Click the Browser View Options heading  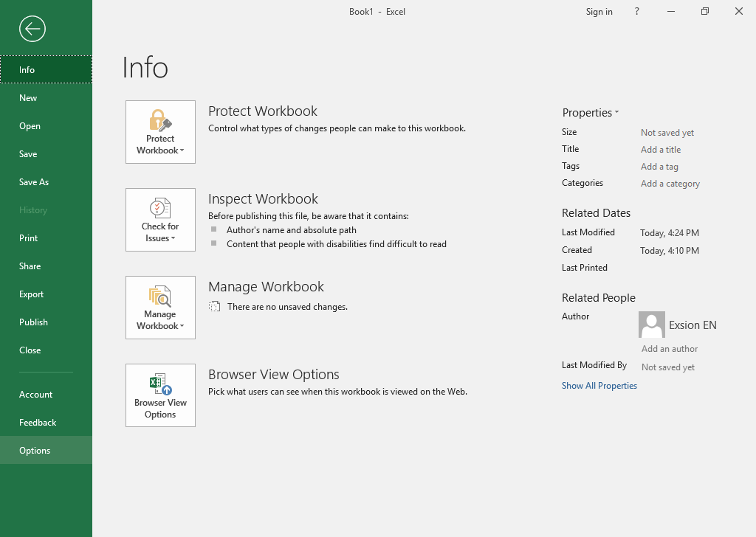click(x=274, y=374)
